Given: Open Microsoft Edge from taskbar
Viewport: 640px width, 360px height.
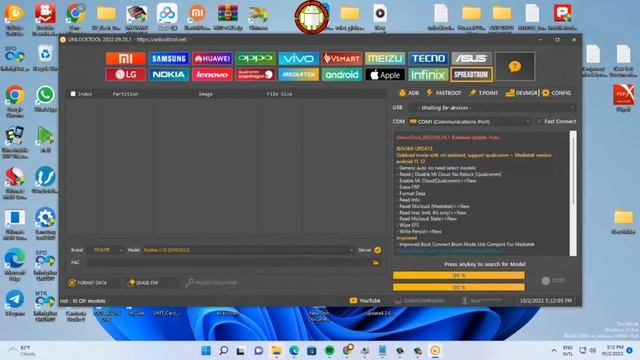Looking at the screenshot, I should [294, 350].
